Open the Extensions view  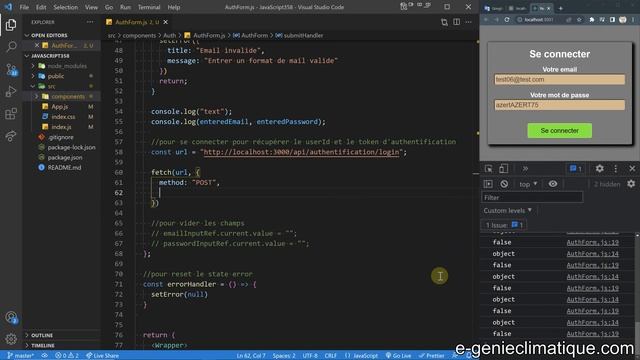11,113
